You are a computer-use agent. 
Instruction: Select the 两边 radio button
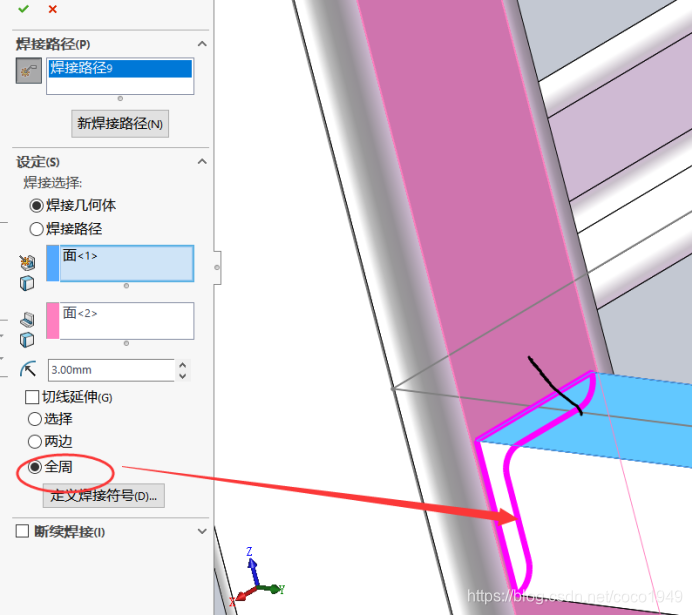click(34, 441)
